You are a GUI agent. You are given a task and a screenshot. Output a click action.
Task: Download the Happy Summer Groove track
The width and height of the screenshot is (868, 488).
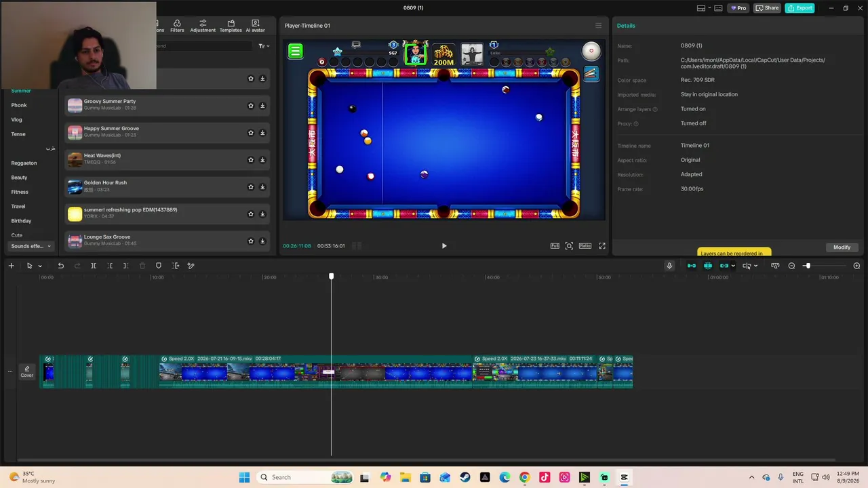tap(262, 133)
